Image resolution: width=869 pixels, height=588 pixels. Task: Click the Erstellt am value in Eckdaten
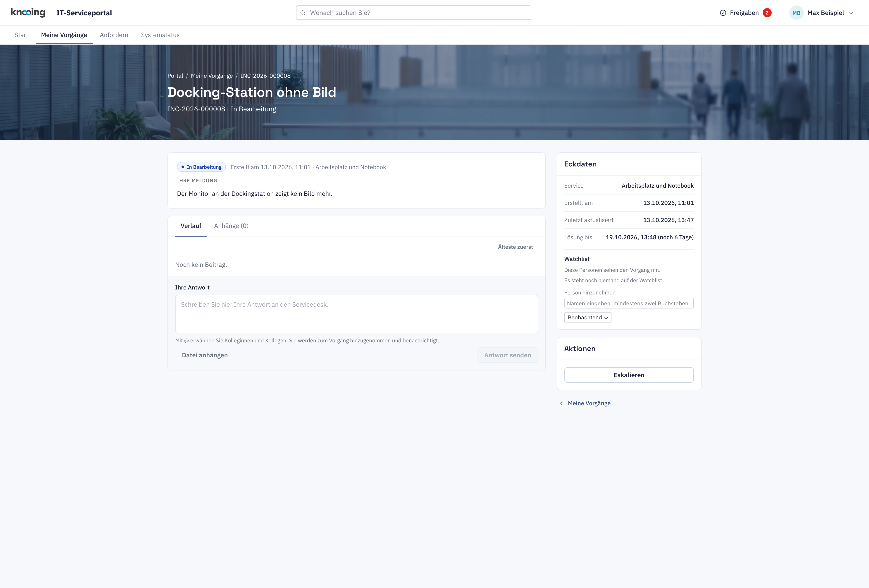668,203
